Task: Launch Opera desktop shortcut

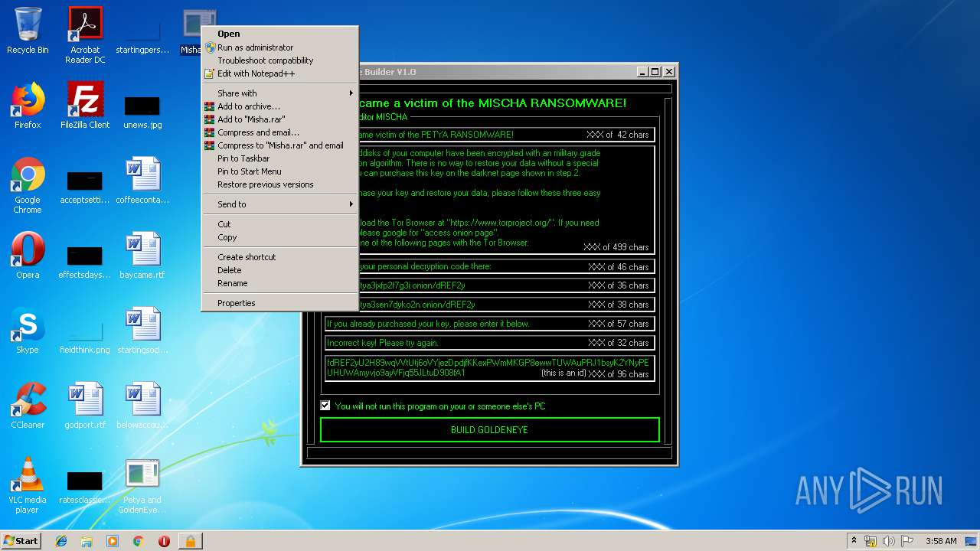Action: pyautogui.click(x=28, y=256)
